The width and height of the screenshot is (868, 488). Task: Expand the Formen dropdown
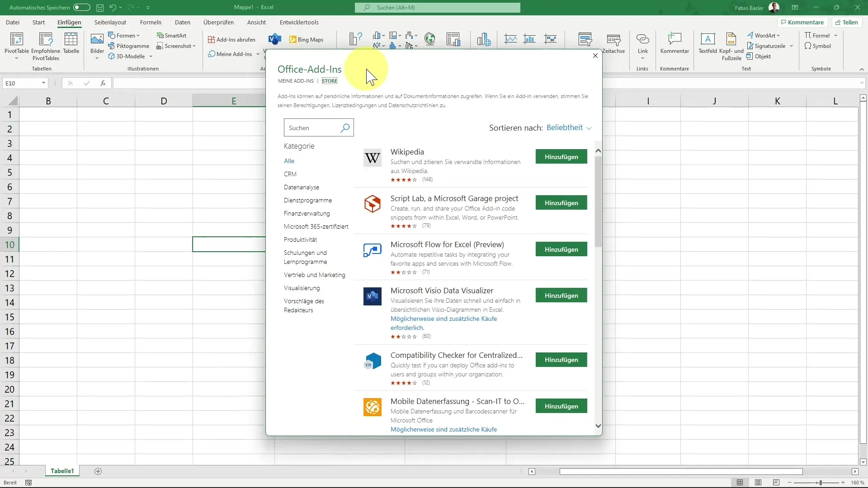click(x=138, y=36)
